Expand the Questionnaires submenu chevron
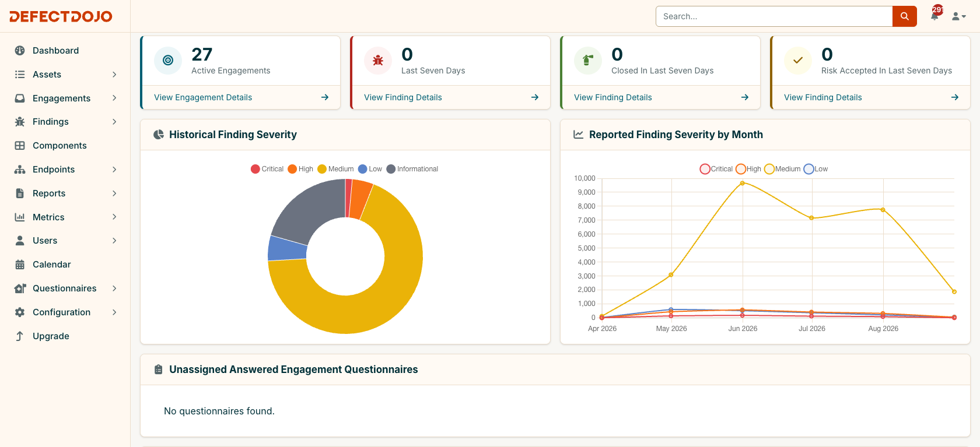Screen dimensions: 980x447 click(x=114, y=288)
